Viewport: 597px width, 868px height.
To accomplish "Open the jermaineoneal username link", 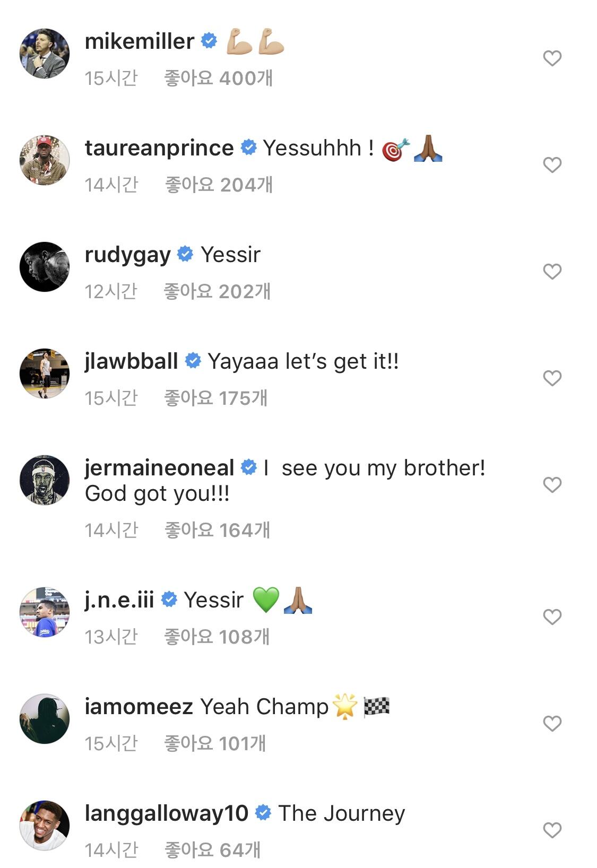I will [159, 468].
